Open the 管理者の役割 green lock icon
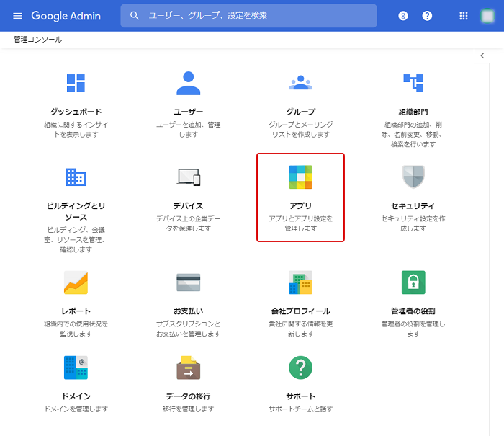 click(x=413, y=282)
